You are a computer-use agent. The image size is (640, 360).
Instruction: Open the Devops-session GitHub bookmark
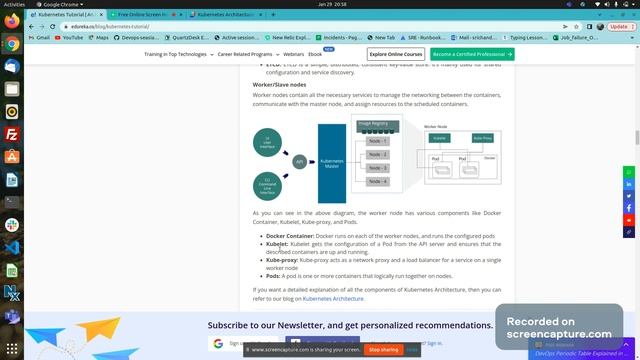click(136, 38)
